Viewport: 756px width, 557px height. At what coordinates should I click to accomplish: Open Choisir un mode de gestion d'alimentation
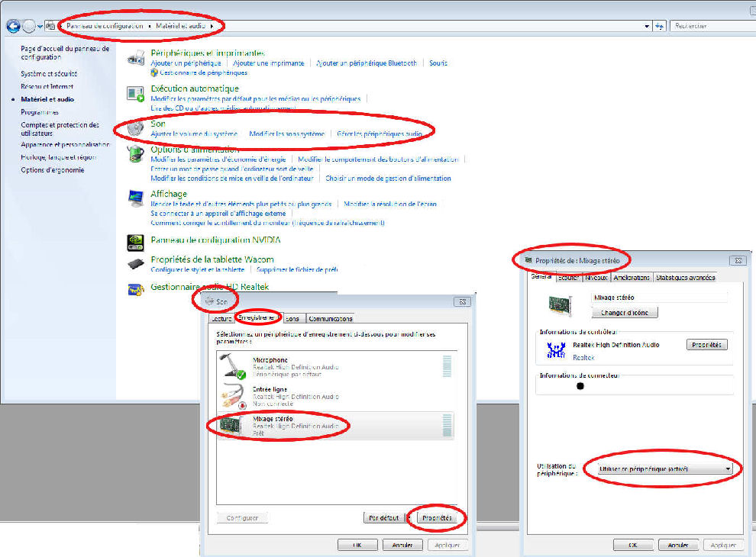(x=388, y=179)
